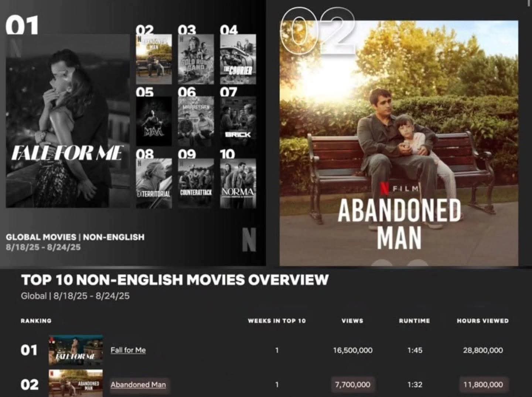The height and width of the screenshot is (397, 532).
Task: Select the 11,800,000 hours viewed value
Action: coord(483,384)
